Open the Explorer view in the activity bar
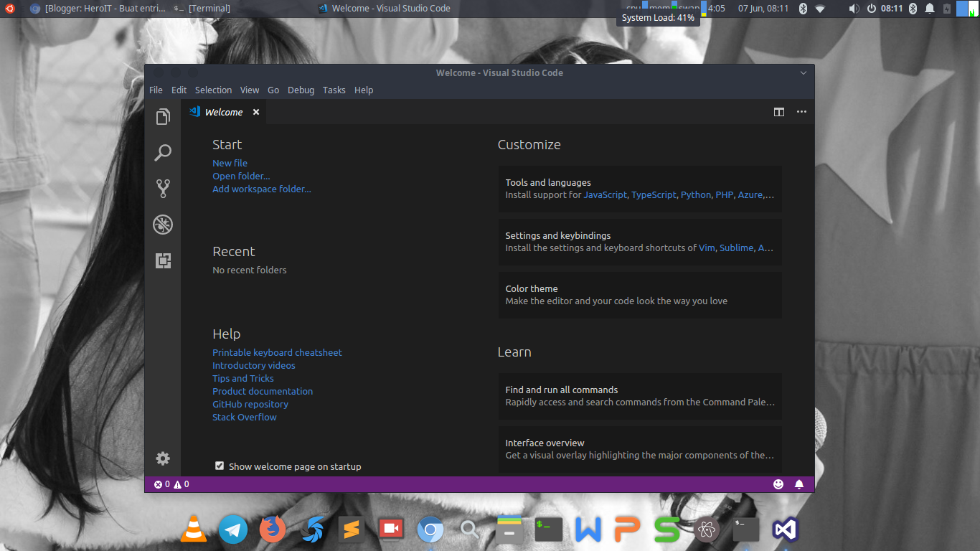Viewport: 980px width, 551px height. pos(163,116)
